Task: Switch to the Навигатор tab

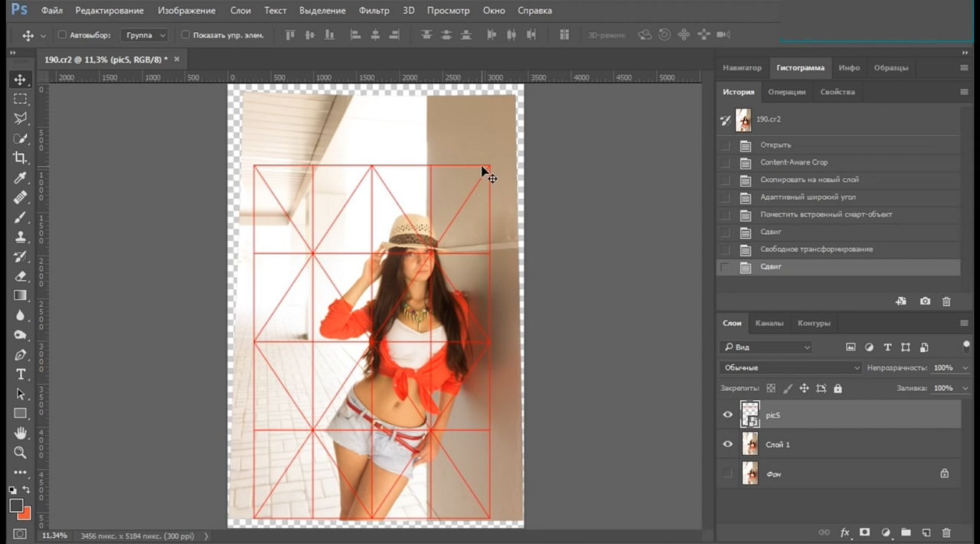Action: click(743, 67)
